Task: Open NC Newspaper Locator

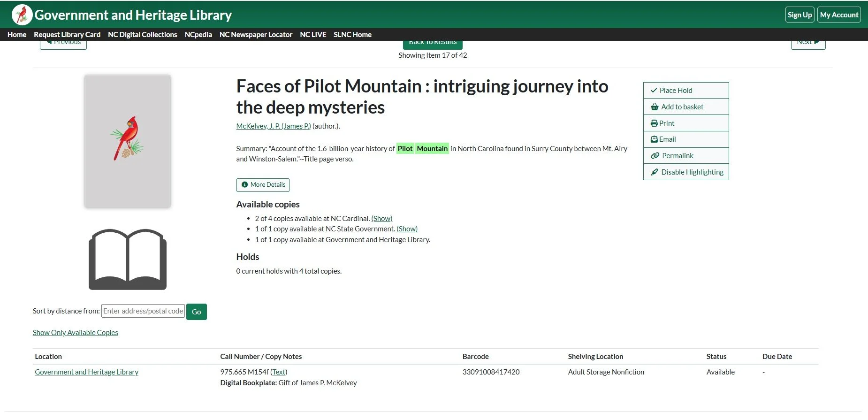Action: click(256, 35)
